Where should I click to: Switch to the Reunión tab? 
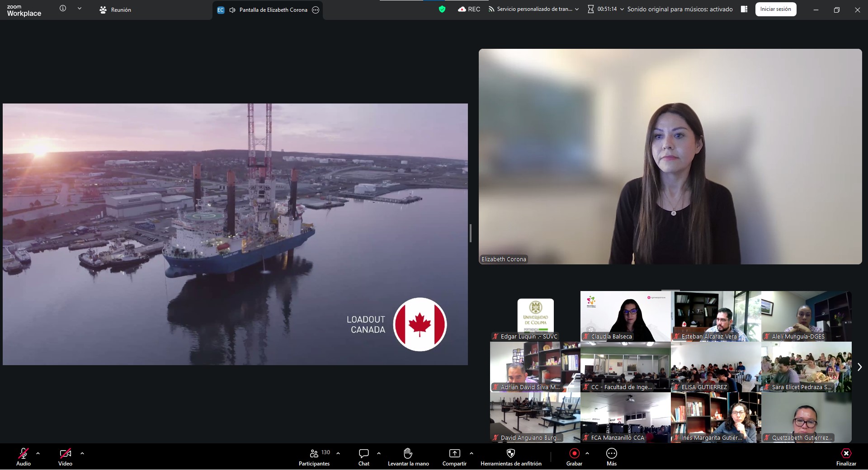tap(115, 9)
